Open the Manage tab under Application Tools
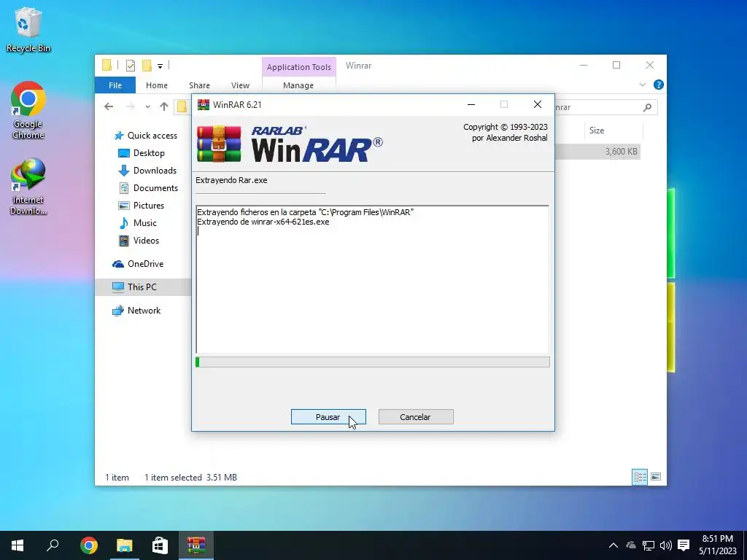This screenshot has width=747, height=560. (x=298, y=85)
